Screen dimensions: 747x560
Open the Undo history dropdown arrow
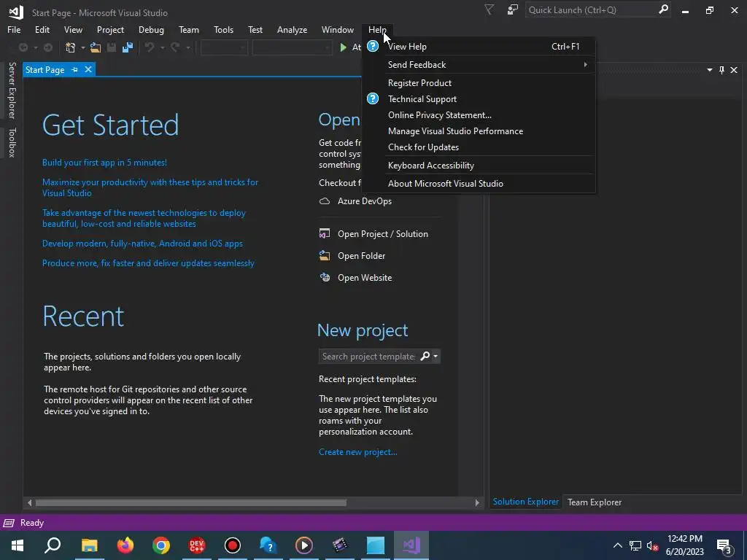point(162,47)
